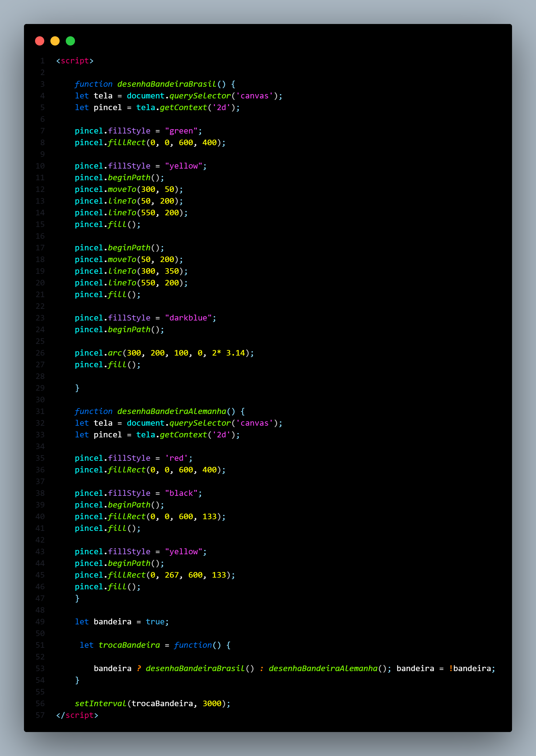Click the fillStyle = "green" line
This screenshot has height=756, width=536.
(x=138, y=131)
